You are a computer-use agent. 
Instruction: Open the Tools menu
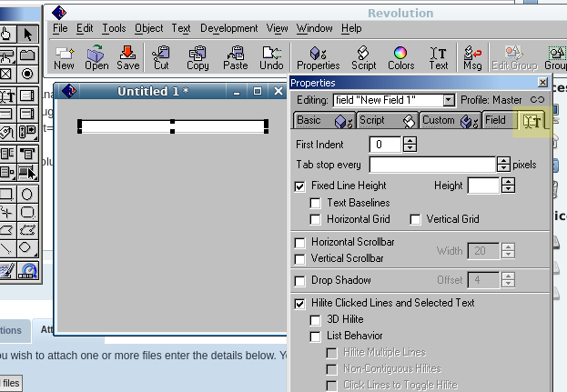[x=114, y=28]
